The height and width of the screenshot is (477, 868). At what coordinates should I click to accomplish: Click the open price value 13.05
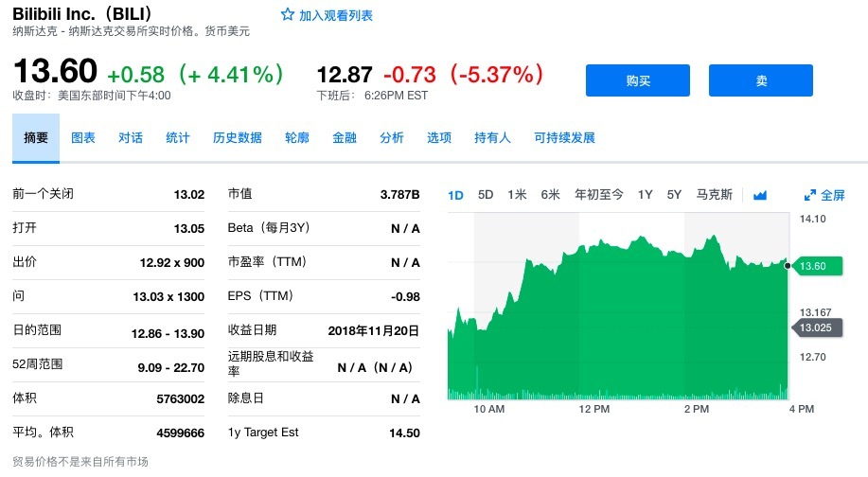189,228
